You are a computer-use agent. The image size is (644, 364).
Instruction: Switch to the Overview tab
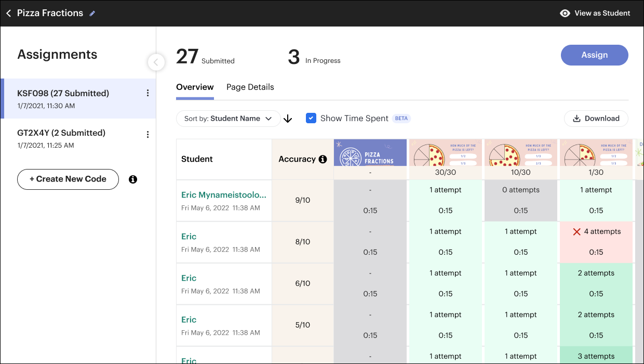[195, 87]
